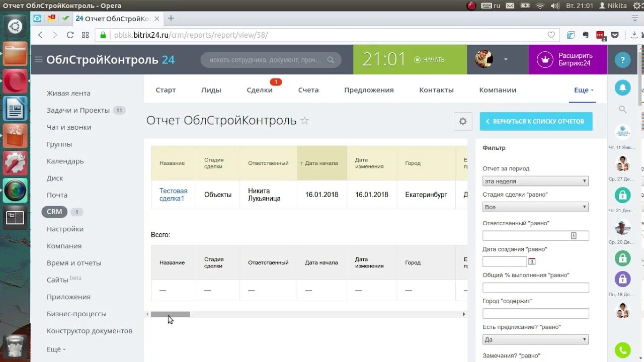
Task: Open Opera downloads icon
Action: [633, 35]
